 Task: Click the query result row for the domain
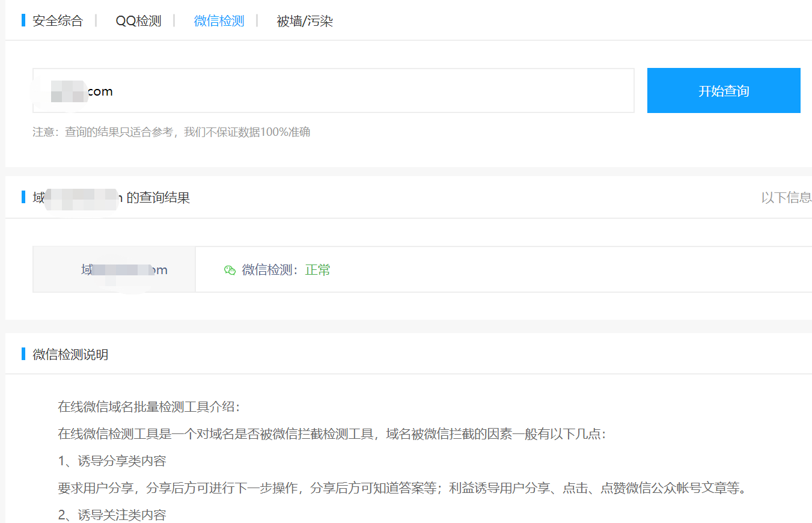click(421, 269)
